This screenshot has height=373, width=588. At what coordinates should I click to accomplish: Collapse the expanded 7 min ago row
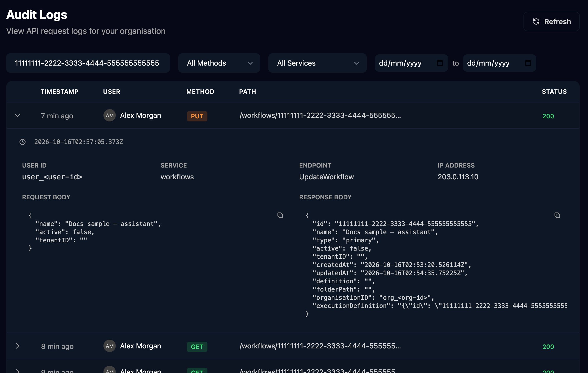coord(17,116)
